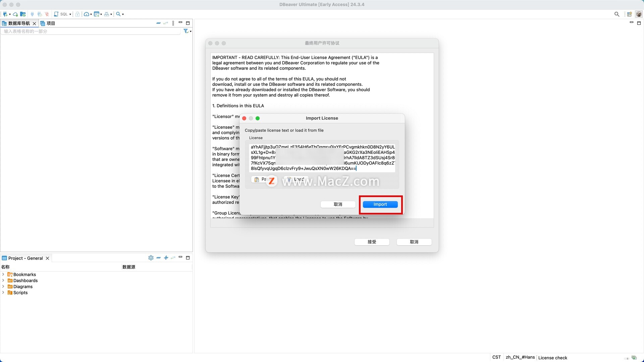The height and width of the screenshot is (362, 644).
Task: Click the CST timezone status entry
Action: point(496,357)
